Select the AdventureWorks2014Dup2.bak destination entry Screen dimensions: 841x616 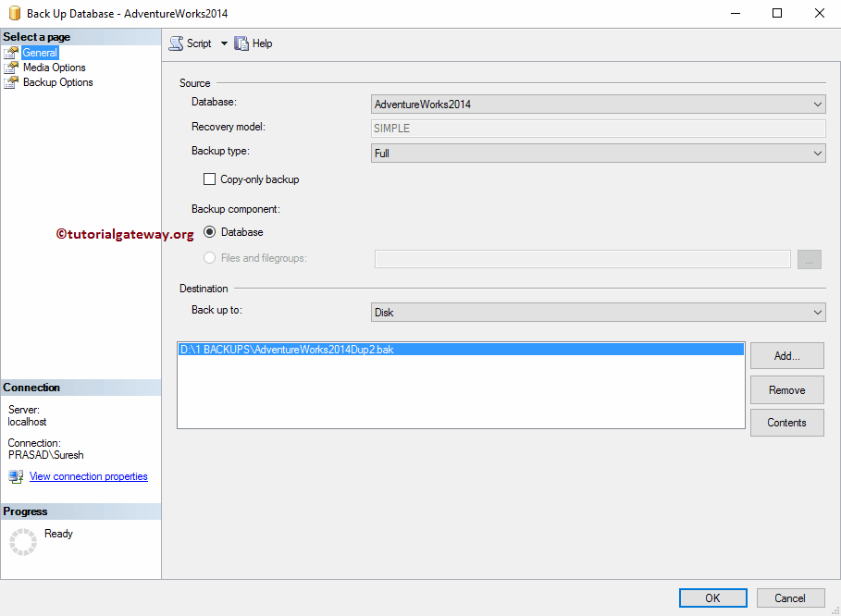pos(461,350)
